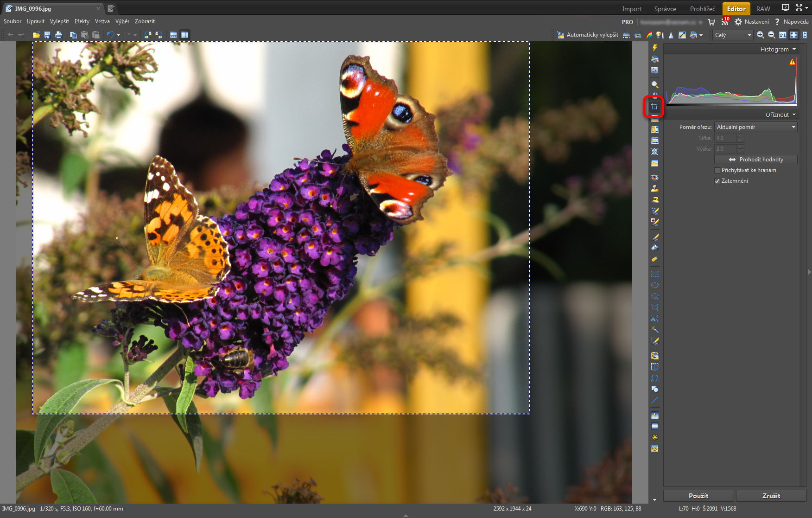This screenshot has height=518, width=812.
Task: Enable Přichytávat ke hranám checkbox
Action: [717, 170]
